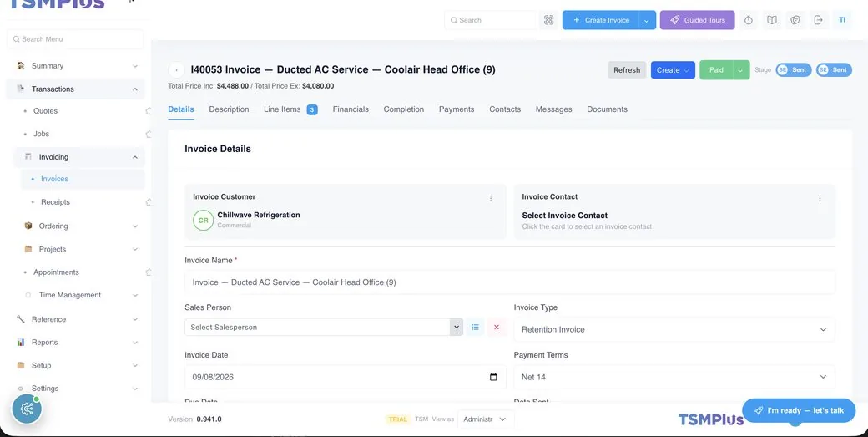Open the blue Create dropdown button
Screen dimensions: 868x437
673,70
